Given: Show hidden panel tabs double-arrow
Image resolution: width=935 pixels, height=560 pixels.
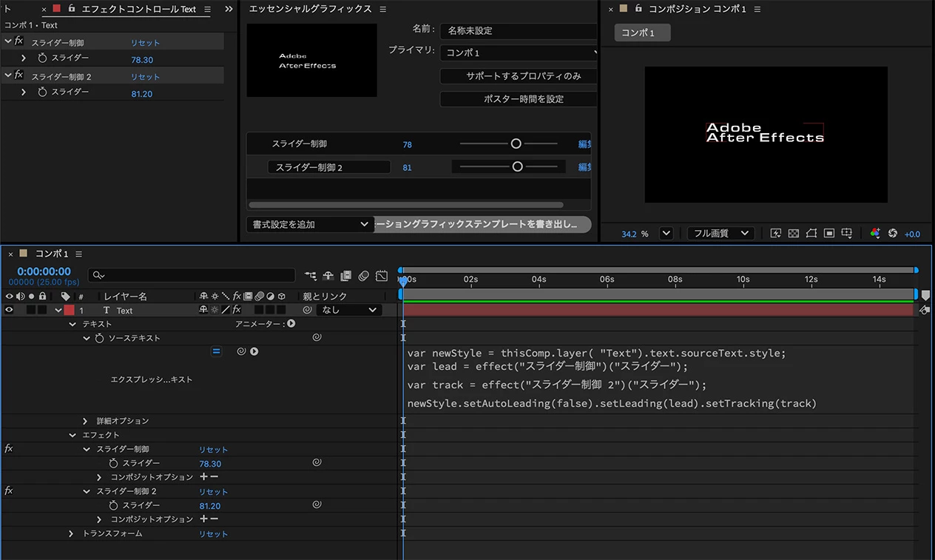Looking at the screenshot, I should pyautogui.click(x=229, y=9).
